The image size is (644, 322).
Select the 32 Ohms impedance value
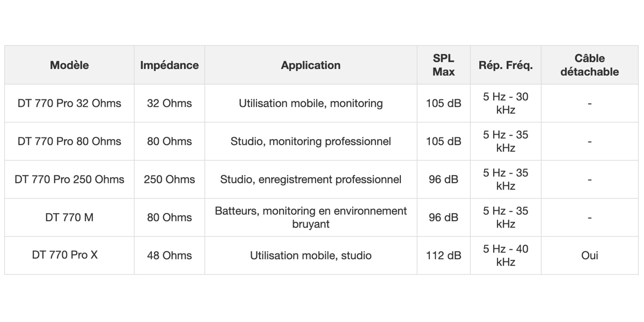click(x=169, y=103)
